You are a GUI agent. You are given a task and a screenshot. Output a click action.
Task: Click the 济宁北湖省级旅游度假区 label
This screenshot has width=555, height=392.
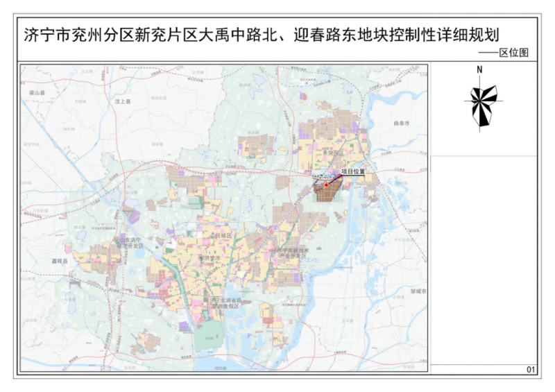(222, 302)
